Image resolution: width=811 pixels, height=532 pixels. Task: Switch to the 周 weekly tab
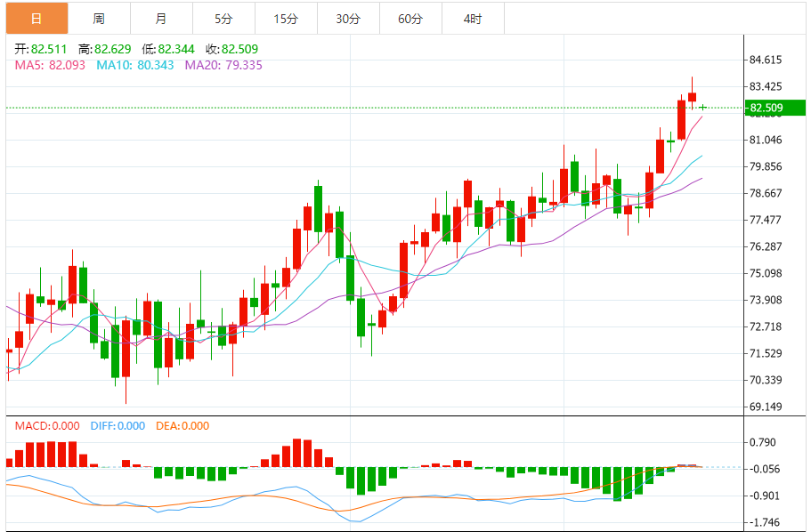[x=99, y=19]
